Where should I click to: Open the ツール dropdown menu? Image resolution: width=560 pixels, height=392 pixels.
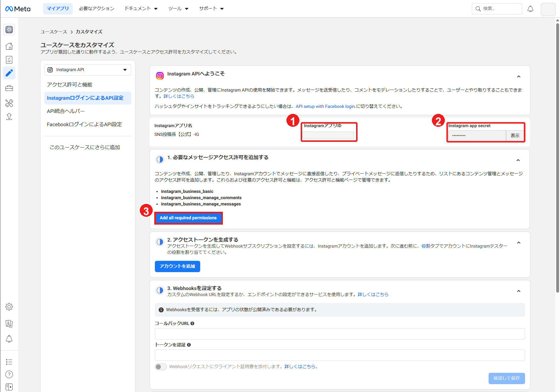click(178, 8)
